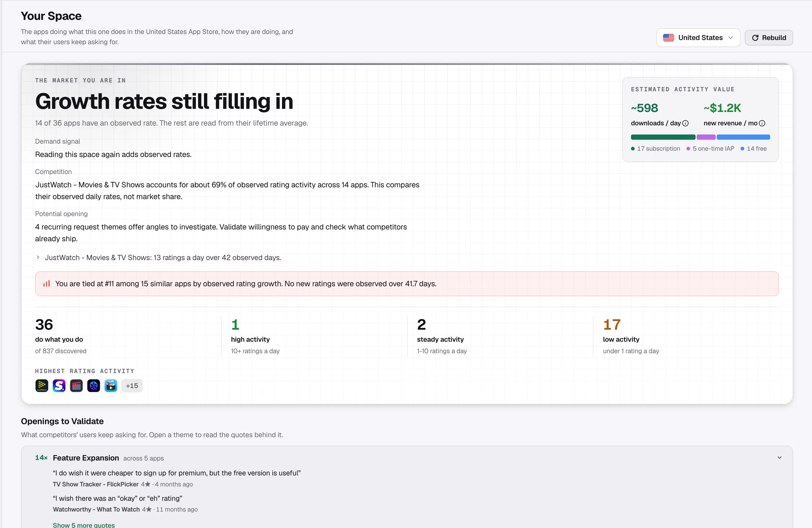Click the US flag icon
The width and height of the screenshot is (812, 528).
pos(668,37)
